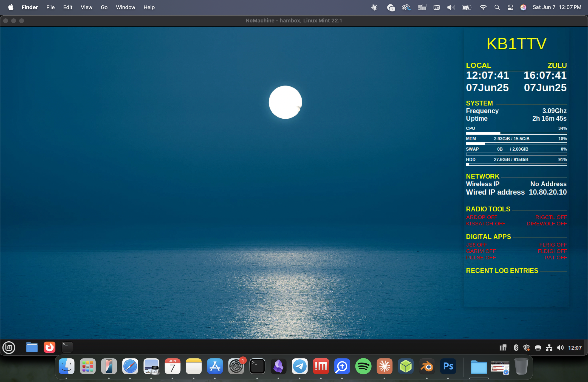Click the ZULU time 16:07:41

click(x=545, y=75)
